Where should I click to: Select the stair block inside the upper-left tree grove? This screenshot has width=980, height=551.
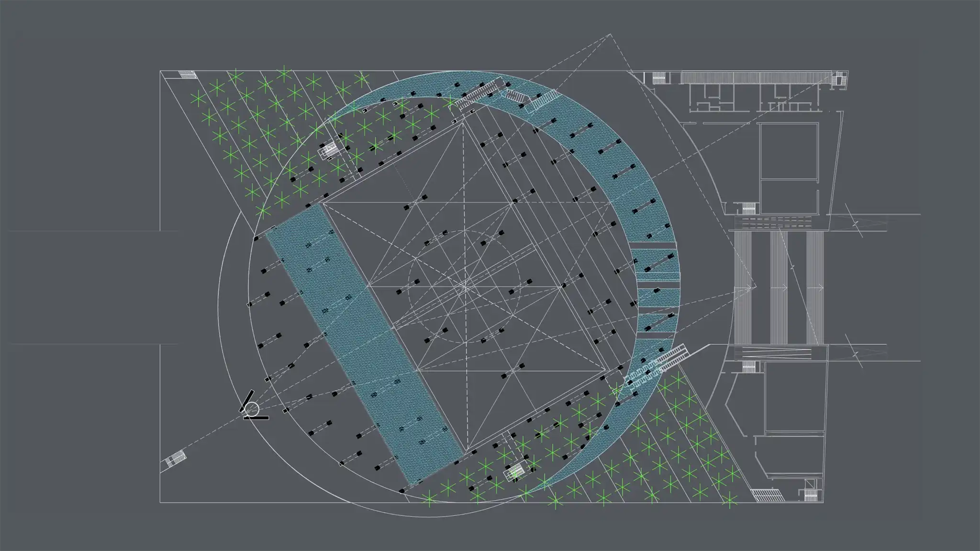[330, 151]
